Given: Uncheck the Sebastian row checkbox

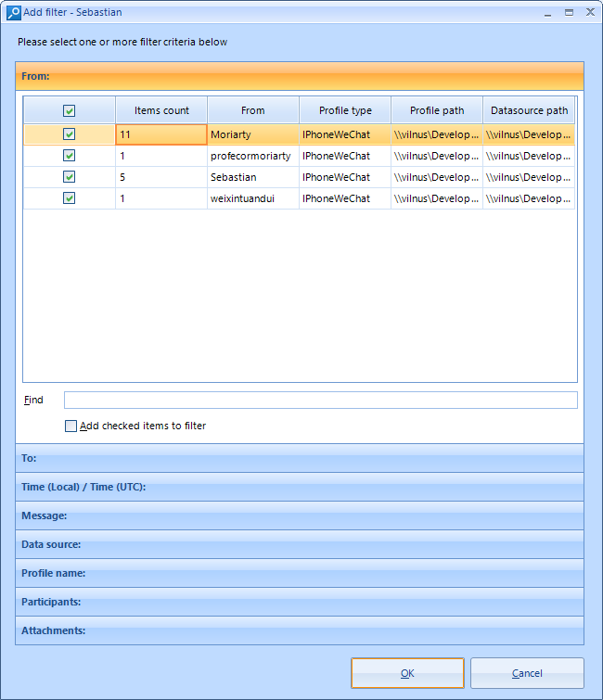Looking at the screenshot, I should click(x=69, y=177).
